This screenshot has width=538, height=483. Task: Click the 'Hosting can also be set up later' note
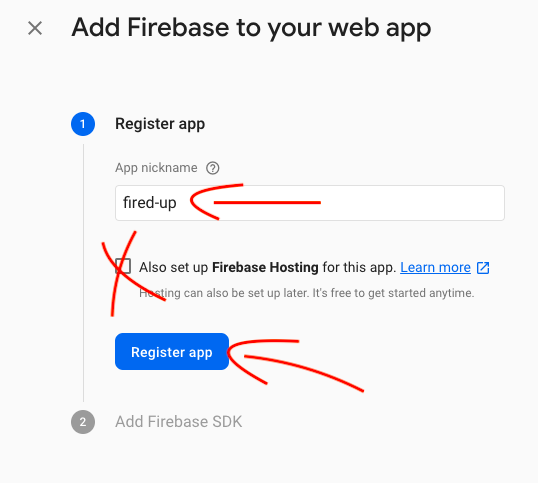(306, 293)
